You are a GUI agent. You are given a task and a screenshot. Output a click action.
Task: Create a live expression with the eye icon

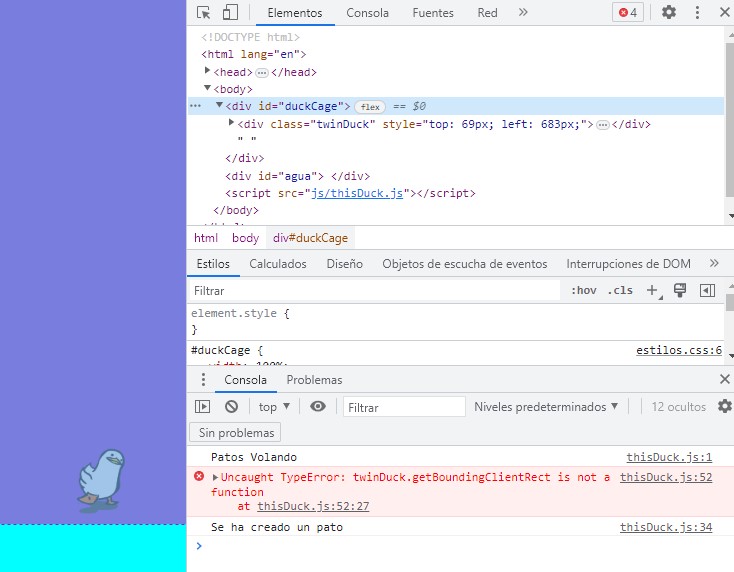(318, 406)
